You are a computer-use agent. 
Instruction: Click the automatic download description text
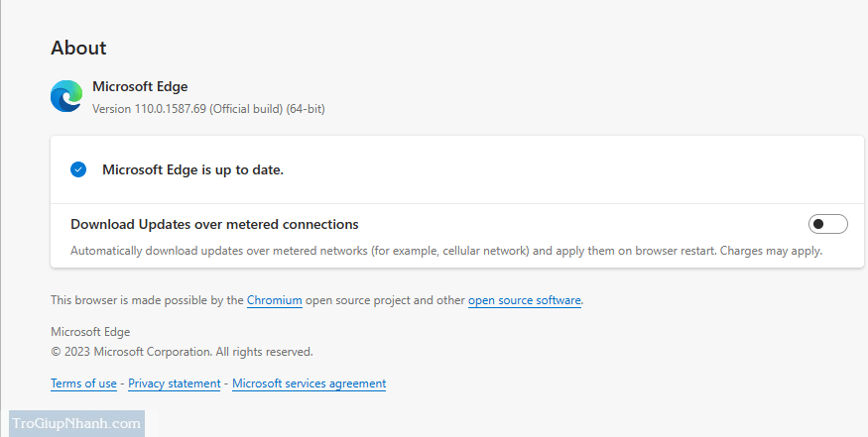[x=445, y=251]
